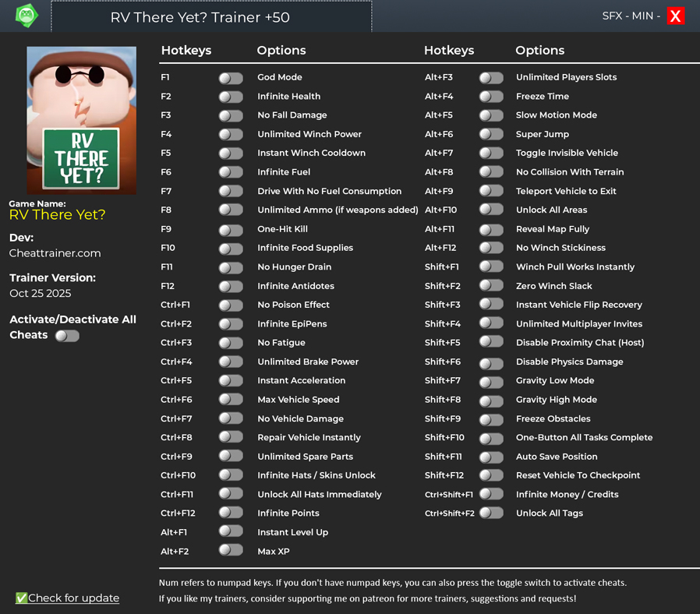Enable Instant Level Up toggle

click(231, 532)
